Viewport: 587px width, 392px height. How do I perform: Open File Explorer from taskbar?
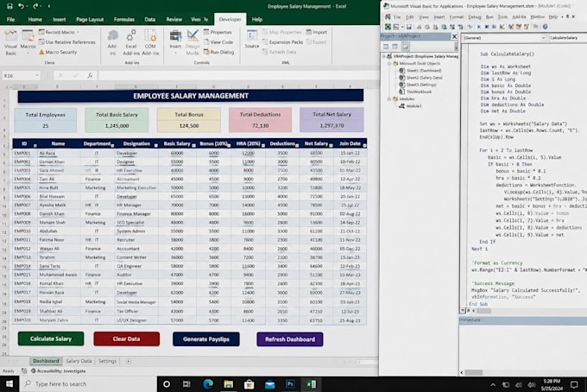click(x=229, y=383)
